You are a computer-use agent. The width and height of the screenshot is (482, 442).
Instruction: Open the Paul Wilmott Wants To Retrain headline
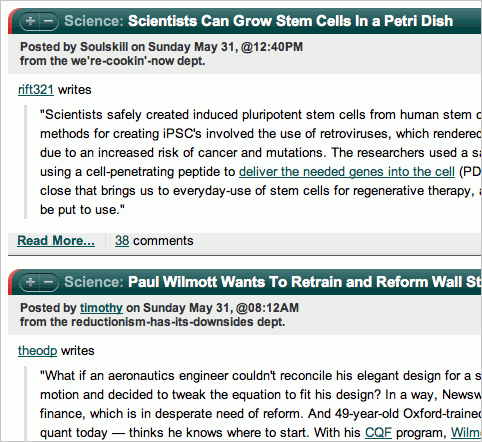click(305, 282)
